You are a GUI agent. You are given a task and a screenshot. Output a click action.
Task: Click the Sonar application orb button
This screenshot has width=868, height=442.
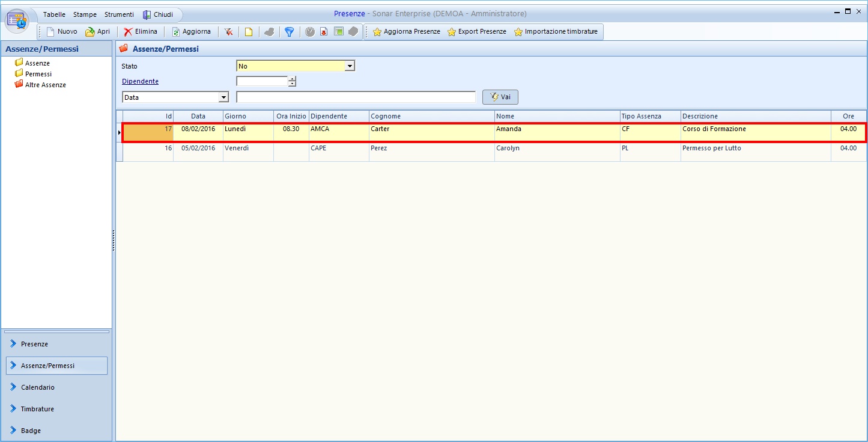click(17, 20)
